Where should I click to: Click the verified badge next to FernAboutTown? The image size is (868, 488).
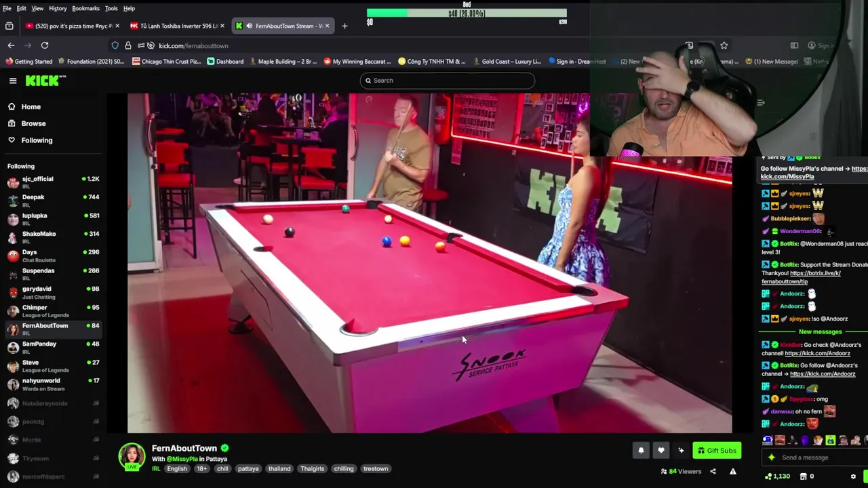click(x=224, y=448)
